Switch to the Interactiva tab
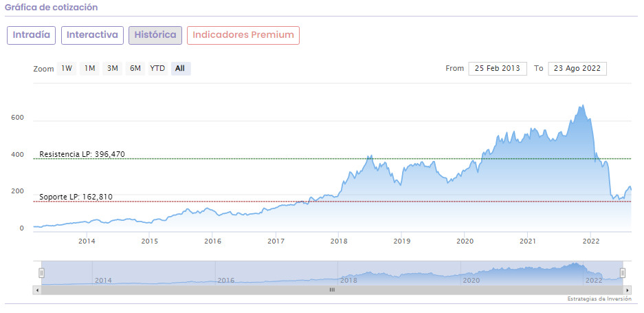Viewport: 644px width, 313px height. pos(92,35)
